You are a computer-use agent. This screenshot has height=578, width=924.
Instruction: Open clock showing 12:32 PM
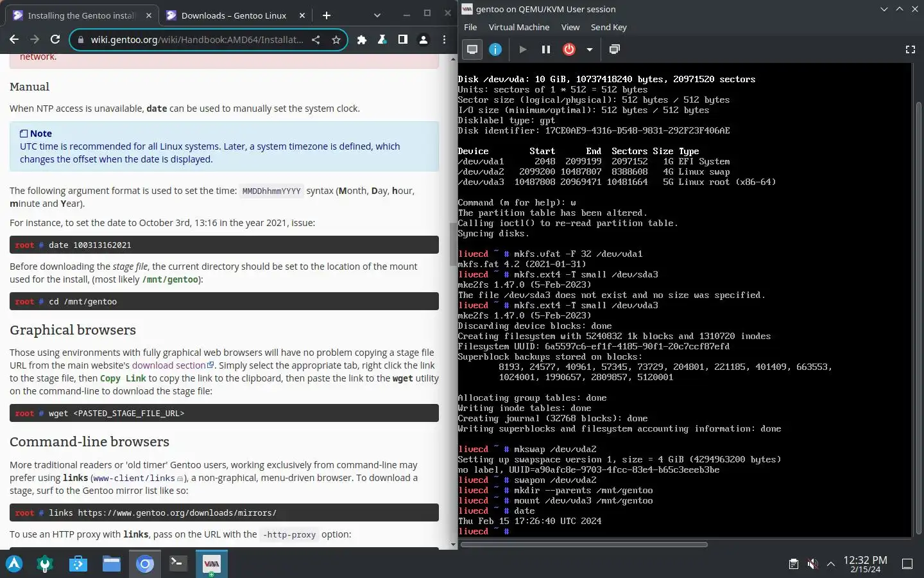[865, 564]
